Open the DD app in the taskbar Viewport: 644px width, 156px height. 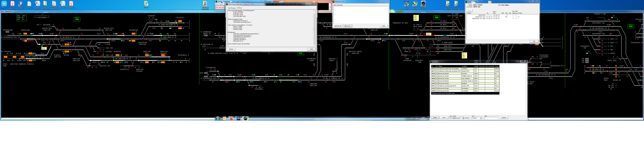pyautogui.click(x=238, y=118)
